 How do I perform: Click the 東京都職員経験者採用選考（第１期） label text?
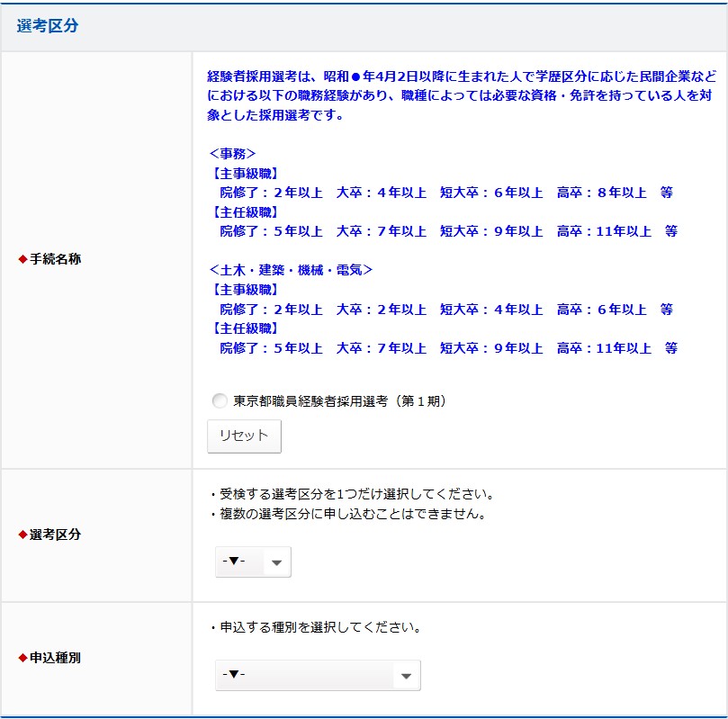pos(339,401)
